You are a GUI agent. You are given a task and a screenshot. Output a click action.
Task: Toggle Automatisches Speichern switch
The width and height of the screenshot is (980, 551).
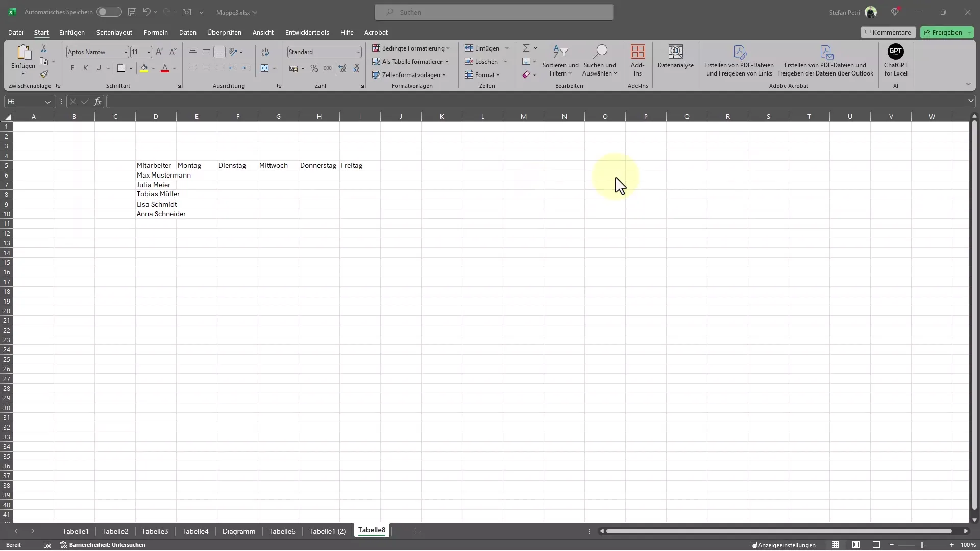point(109,11)
